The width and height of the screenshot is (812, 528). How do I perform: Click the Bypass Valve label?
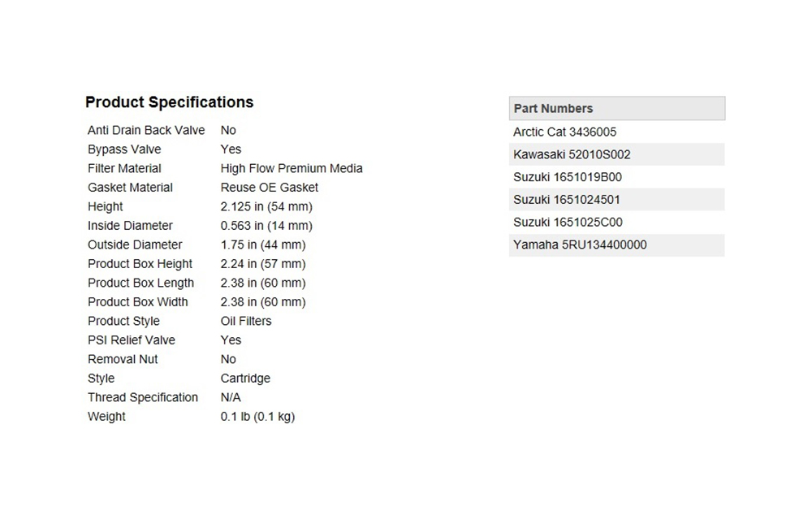click(x=124, y=149)
